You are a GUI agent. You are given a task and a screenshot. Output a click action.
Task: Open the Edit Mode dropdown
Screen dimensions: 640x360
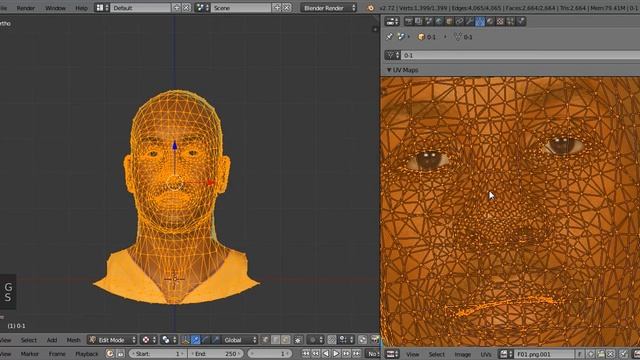(x=112, y=340)
